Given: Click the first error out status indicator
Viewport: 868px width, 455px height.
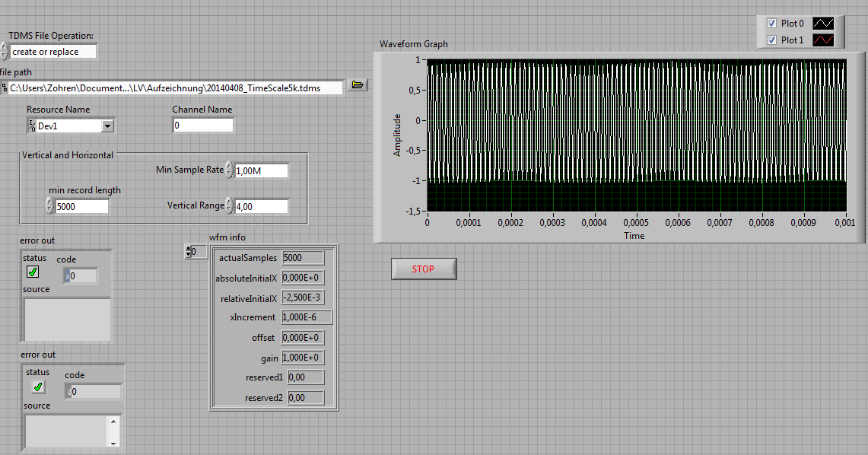Looking at the screenshot, I should pyautogui.click(x=33, y=272).
